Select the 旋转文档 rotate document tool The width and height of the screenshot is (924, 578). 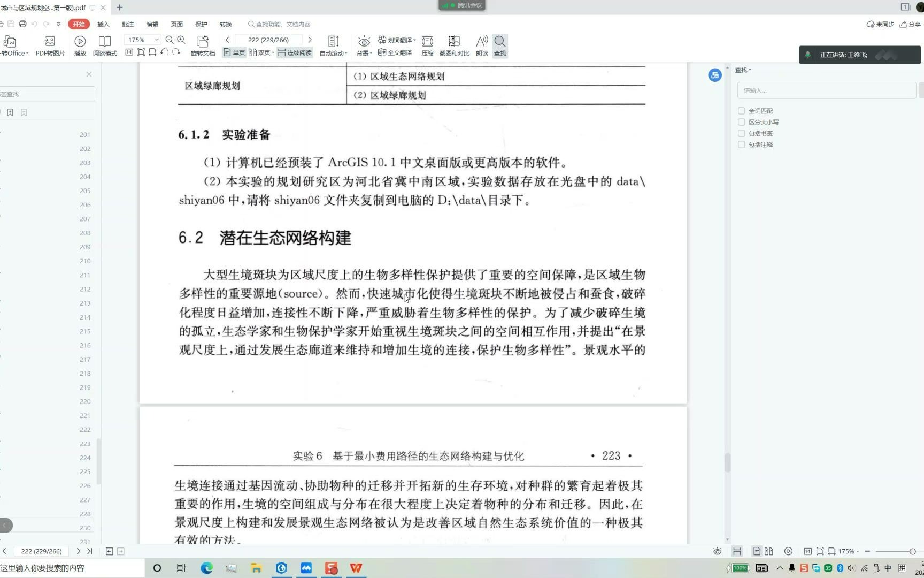point(202,45)
